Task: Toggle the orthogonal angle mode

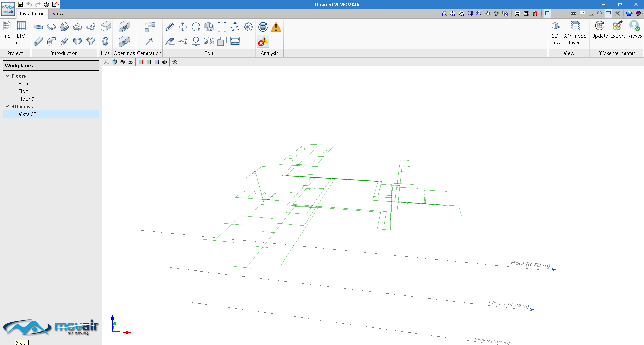Action: [x=591, y=13]
